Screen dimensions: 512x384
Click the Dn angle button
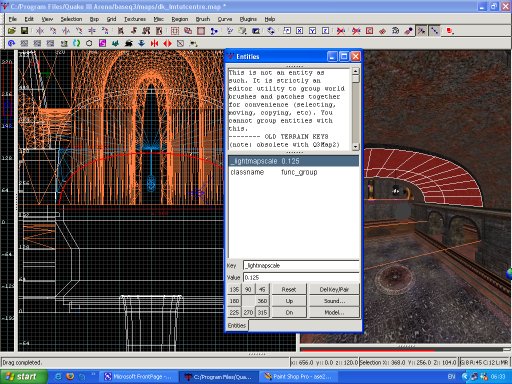point(289,312)
